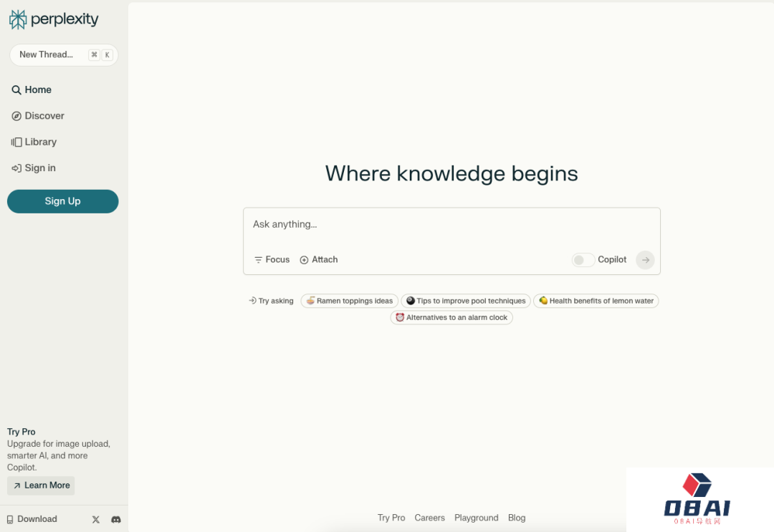Select the Discover compass icon

(x=16, y=116)
